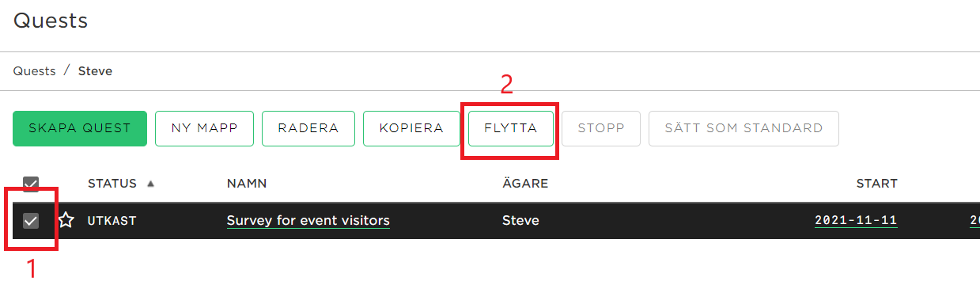Screen dimensions: 980x300
Task: Sort by the START column header
Action: pos(877,184)
